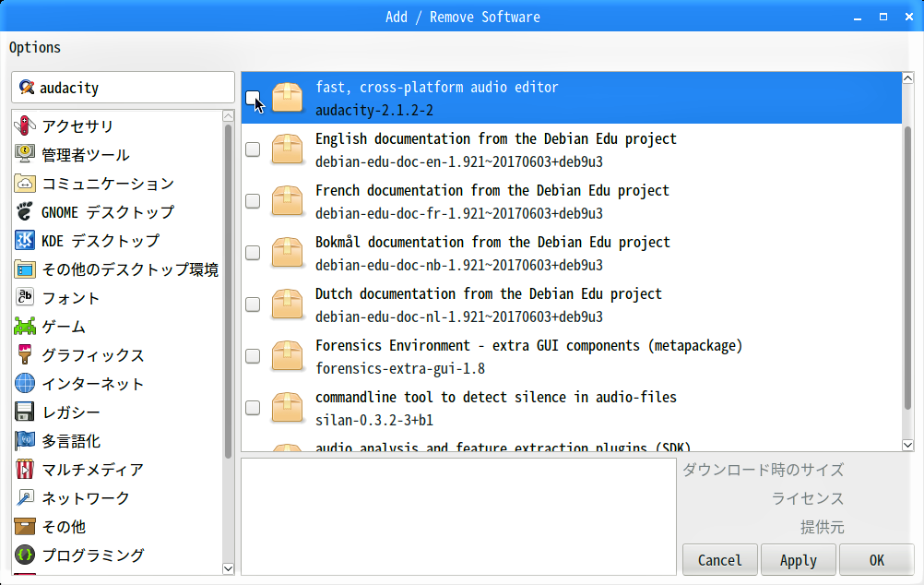Click the category list scrollbar thumb

(x=228, y=292)
